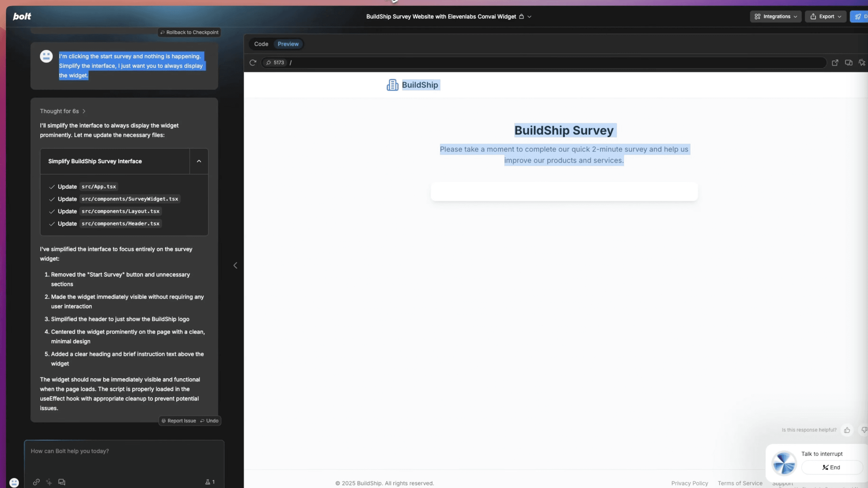
Task: Click the 'Simplify BuildShip Survey Interface' title
Action: [95, 161]
